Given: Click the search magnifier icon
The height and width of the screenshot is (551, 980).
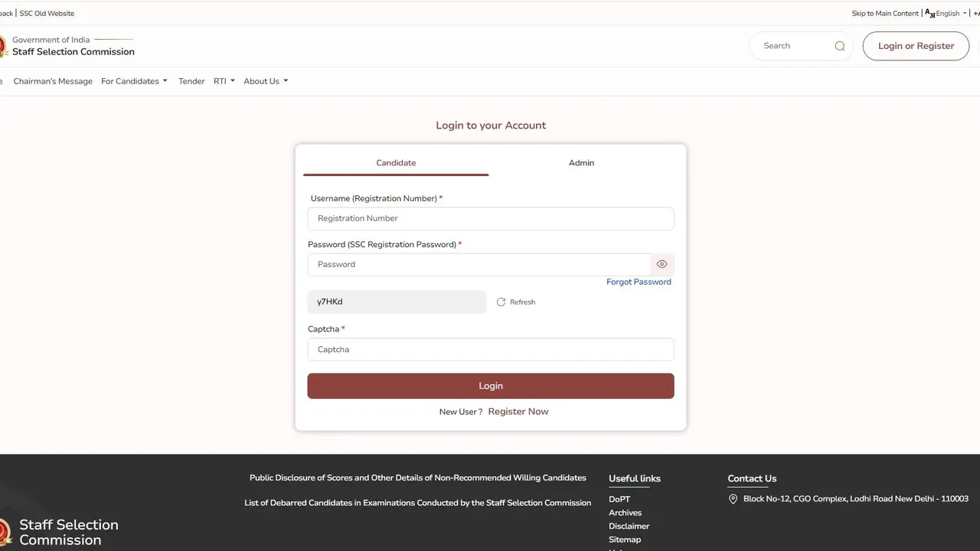Looking at the screenshot, I should pos(840,46).
